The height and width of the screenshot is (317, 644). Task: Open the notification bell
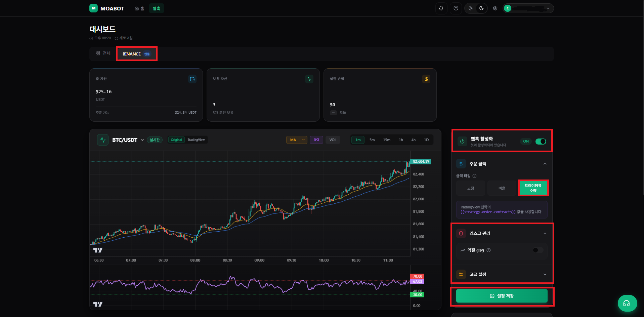click(x=441, y=8)
